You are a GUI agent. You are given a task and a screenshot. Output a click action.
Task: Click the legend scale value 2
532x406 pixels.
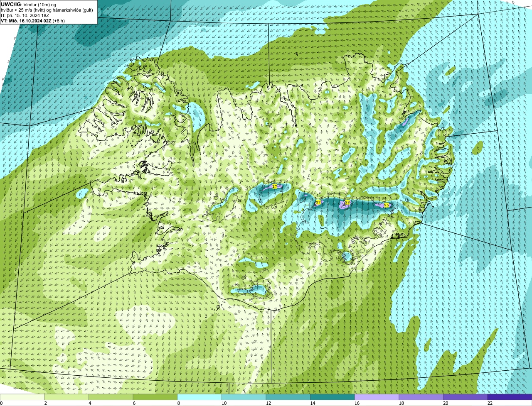(x=45, y=403)
